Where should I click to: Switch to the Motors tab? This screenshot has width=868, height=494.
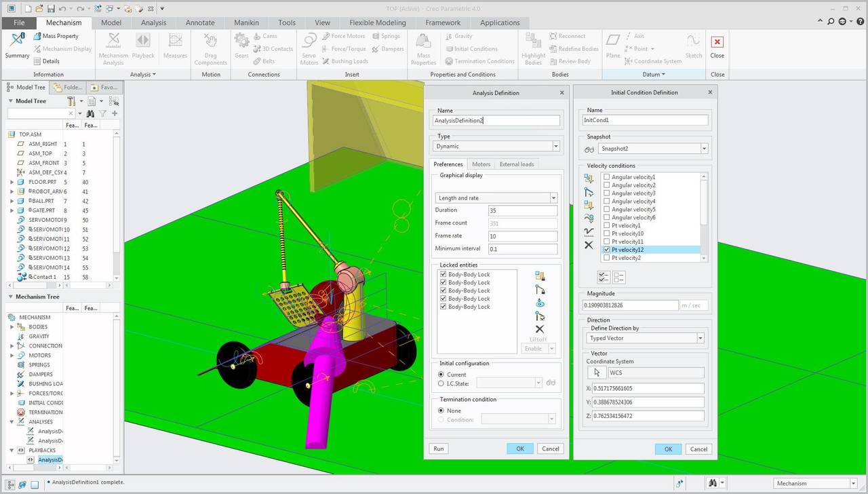pyautogui.click(x=481, y=164)
